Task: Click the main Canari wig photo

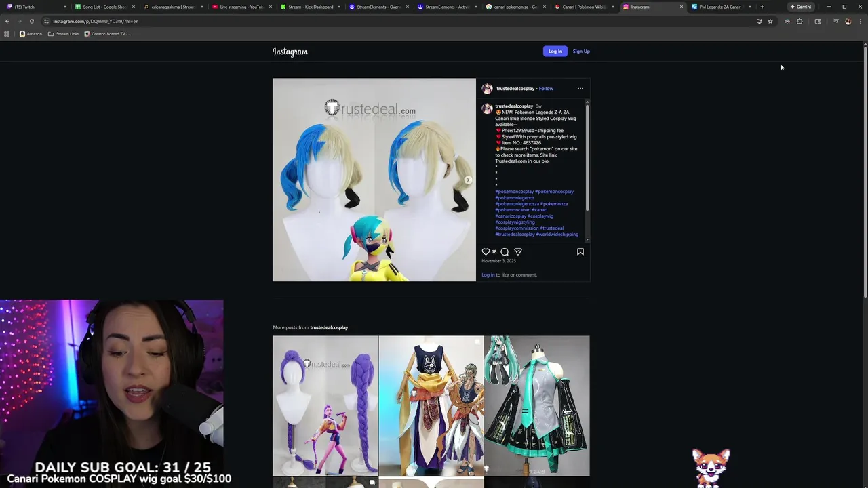Action: (374, 180)
